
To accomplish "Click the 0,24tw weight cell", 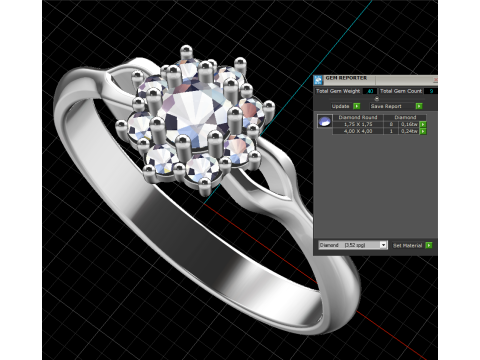I will [409, 131].
